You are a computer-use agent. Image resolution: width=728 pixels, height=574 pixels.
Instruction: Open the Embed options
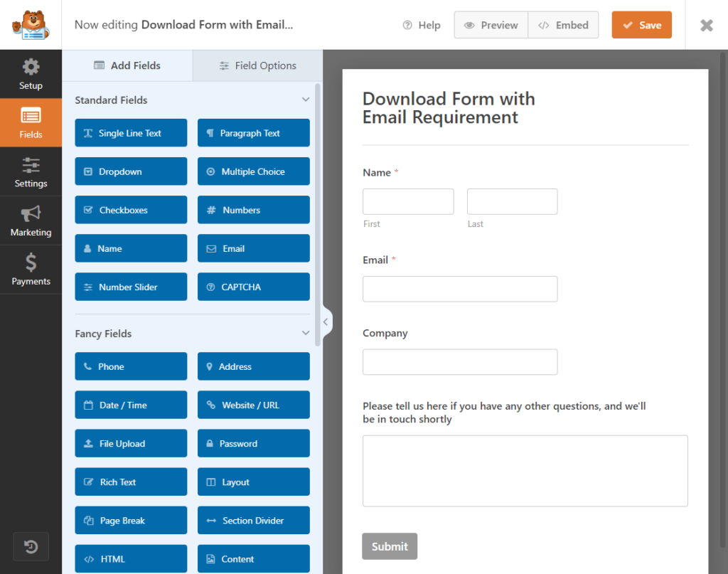[x=563, y=25]
